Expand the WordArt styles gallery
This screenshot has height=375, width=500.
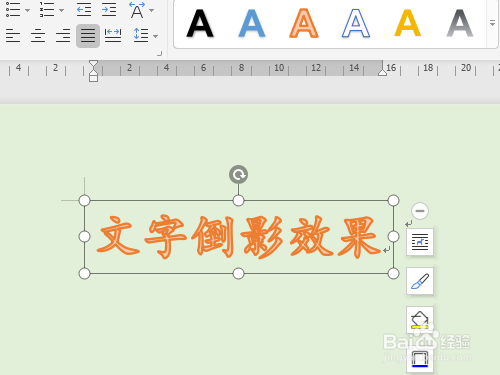pos(492,23)
